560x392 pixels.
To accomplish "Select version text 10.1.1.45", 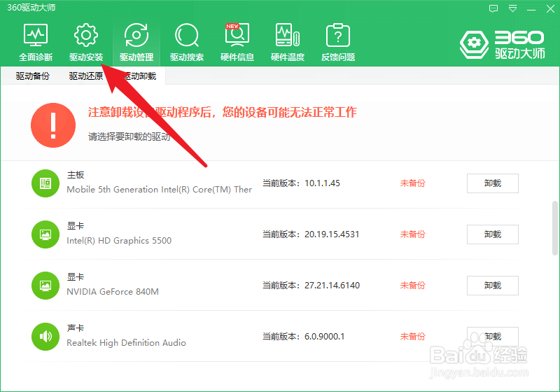I will [322, 183].
